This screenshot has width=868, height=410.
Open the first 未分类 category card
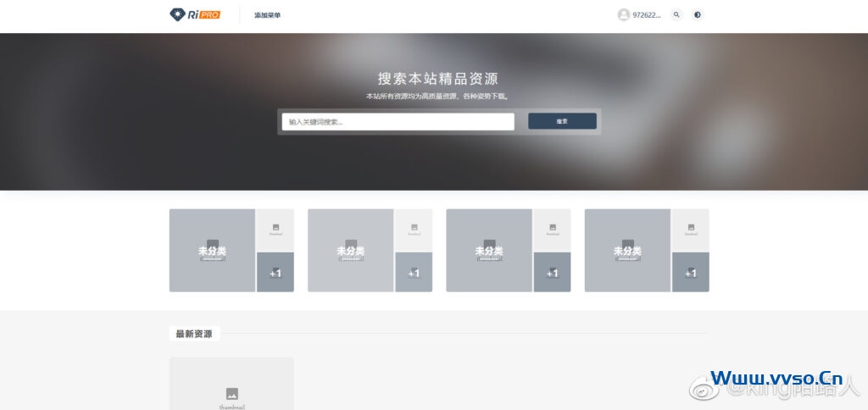212,251
